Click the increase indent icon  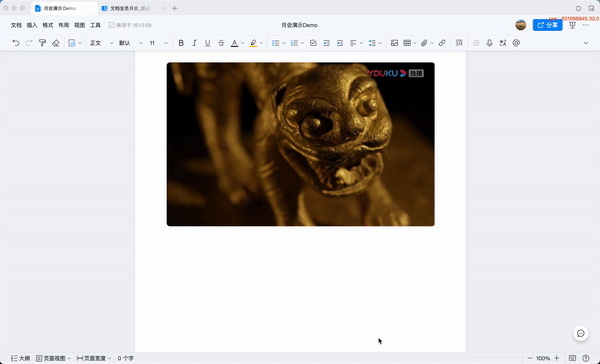point(340,43)
